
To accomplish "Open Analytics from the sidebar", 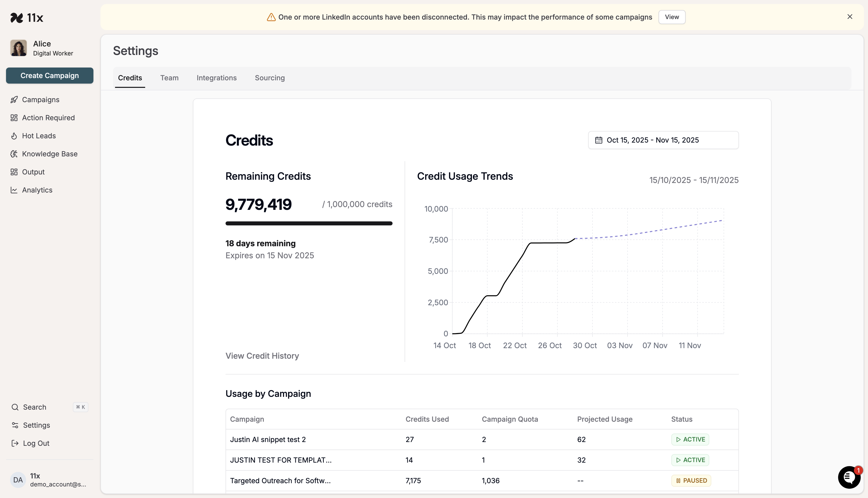I will pyautogui.click(x=37, y=190).
